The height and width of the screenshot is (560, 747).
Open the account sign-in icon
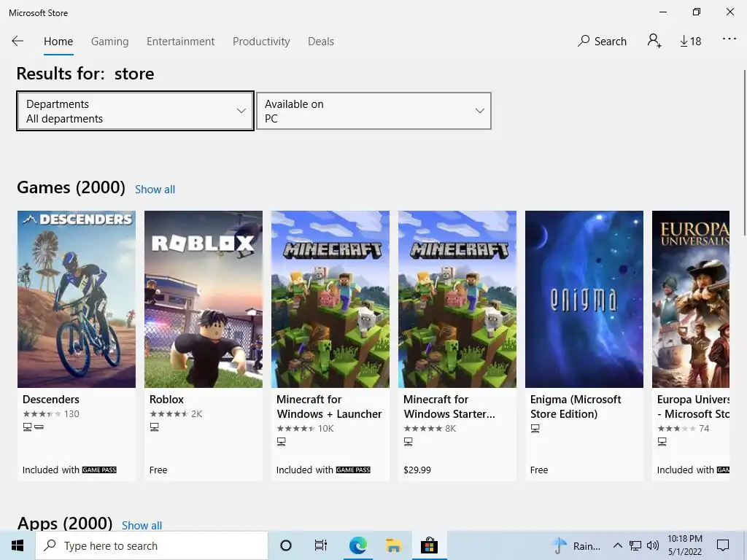654,41
